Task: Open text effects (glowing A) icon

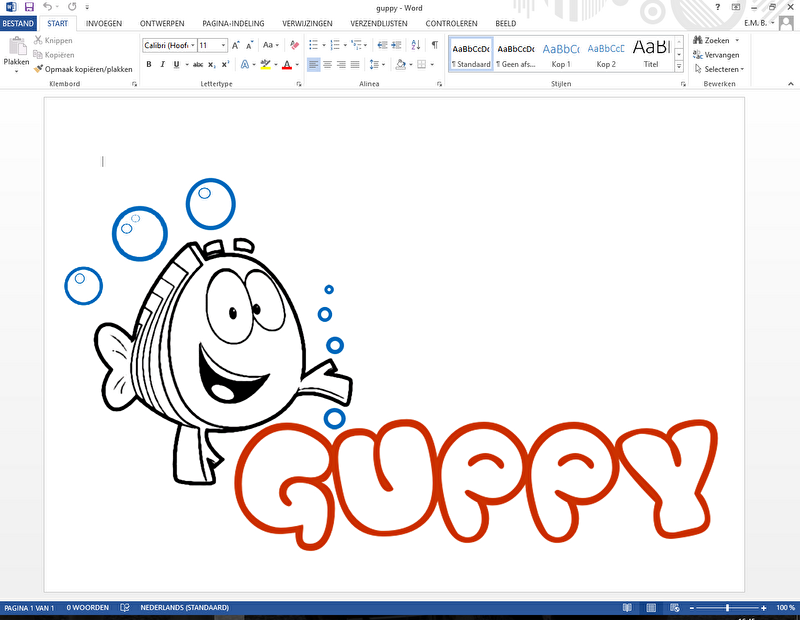Action: pos(245,64)
